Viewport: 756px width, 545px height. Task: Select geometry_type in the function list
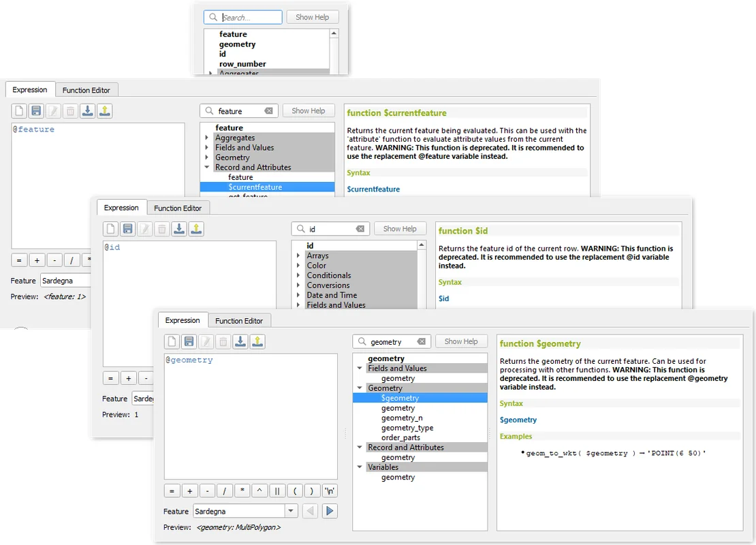click(x=407, y=428)
